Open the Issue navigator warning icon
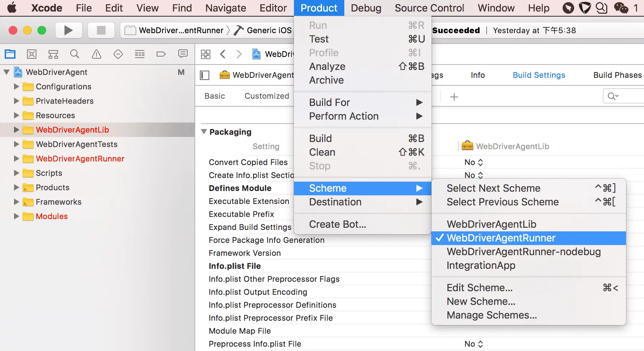Screen dimensions: 644x351 tap(97, 54)
